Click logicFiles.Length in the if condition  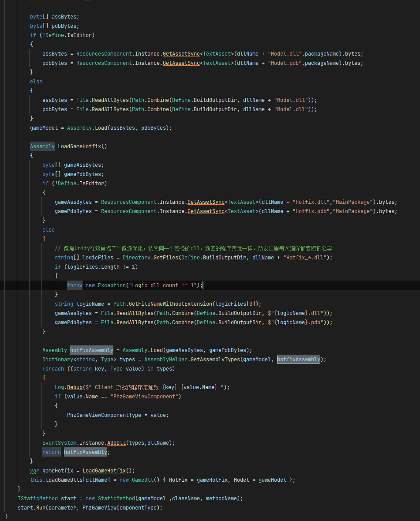click(94, 267)
